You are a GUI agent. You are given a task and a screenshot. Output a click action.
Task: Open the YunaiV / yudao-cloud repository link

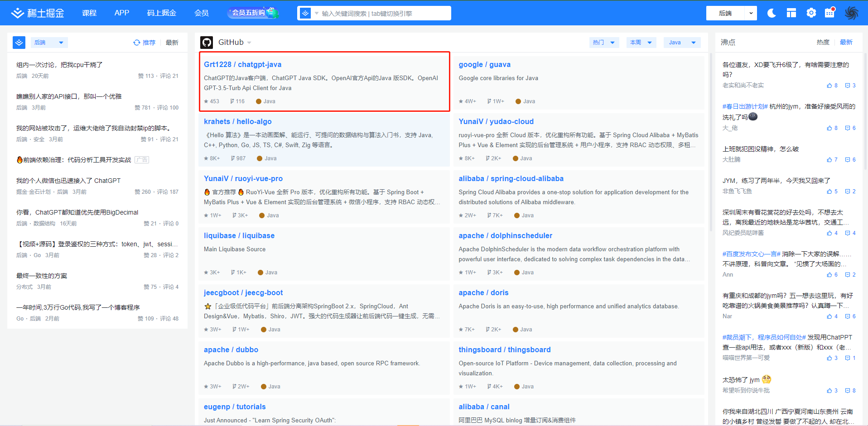pyautogui.click(x=496, y=122)
